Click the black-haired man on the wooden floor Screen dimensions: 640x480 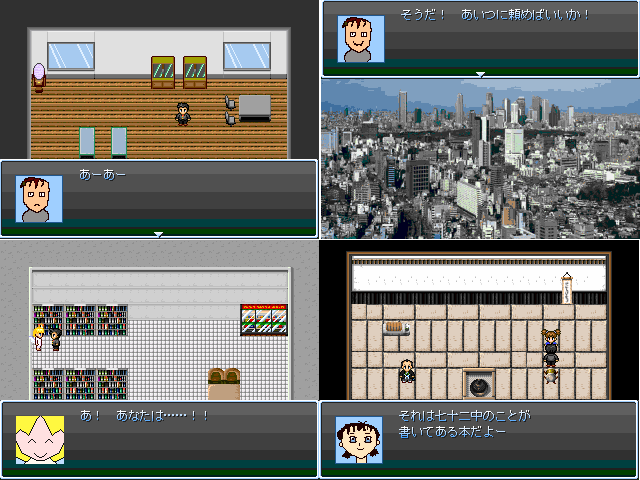tap(183, 114)
